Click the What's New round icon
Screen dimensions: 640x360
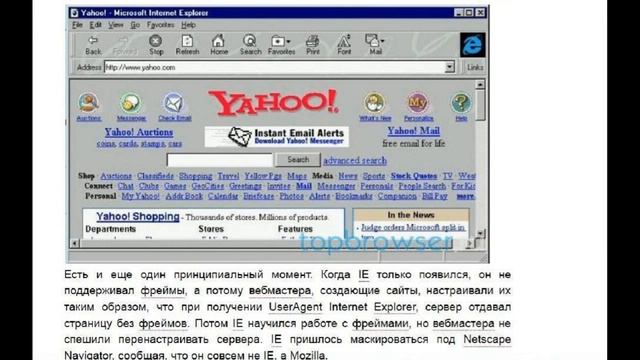click(x=375, y=102)
